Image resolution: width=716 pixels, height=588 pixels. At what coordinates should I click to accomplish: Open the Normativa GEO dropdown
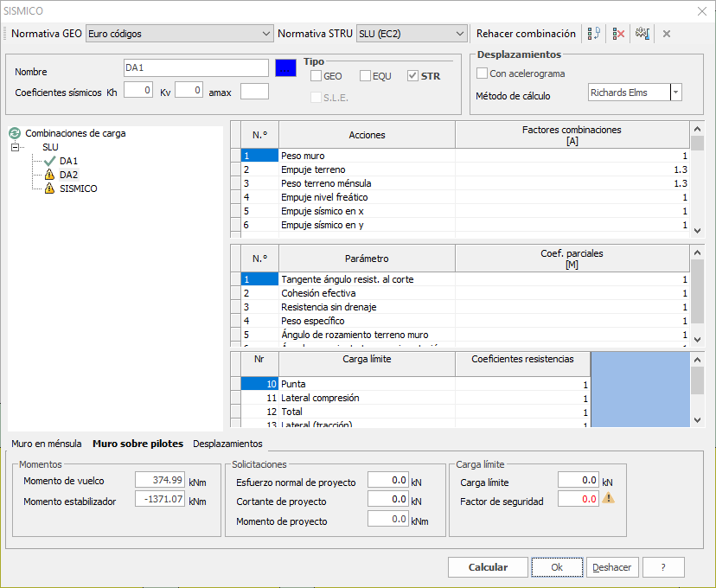[x=266, y=34]
